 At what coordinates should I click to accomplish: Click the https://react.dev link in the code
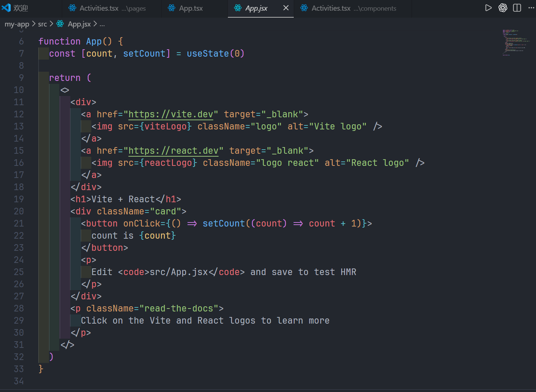click(173, 151)
